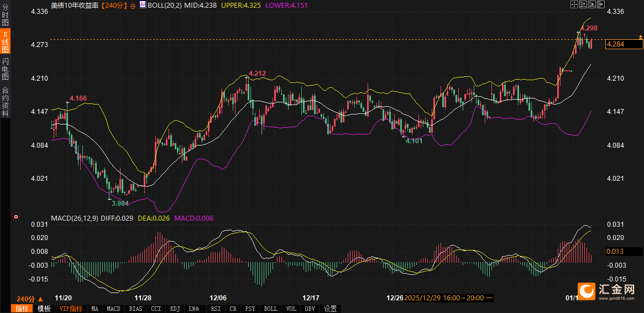Enable the RSI indicator
The image size is (644, 313).
pyautogui.click(x=216, y=309)
